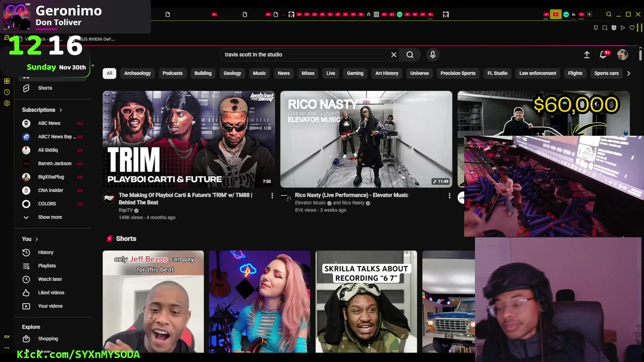The width and height of the screenshot is (644, 362).
Task: Click the heart bookmark icon in toolbar
Action: (x=632, y=28)
